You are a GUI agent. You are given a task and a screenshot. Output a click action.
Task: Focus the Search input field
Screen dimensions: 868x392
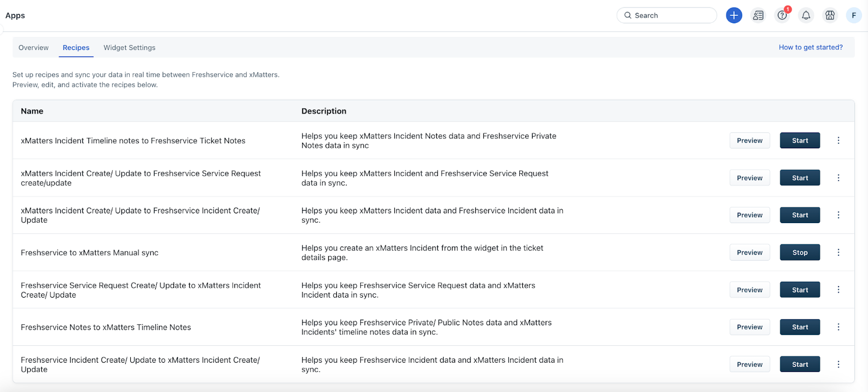point(667,15)
